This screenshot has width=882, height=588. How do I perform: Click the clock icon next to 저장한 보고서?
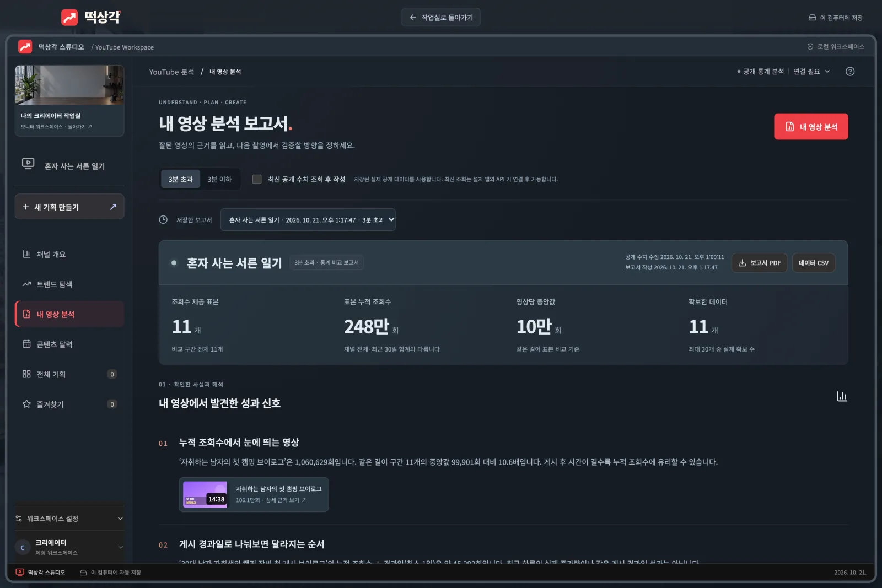(163, 219)
